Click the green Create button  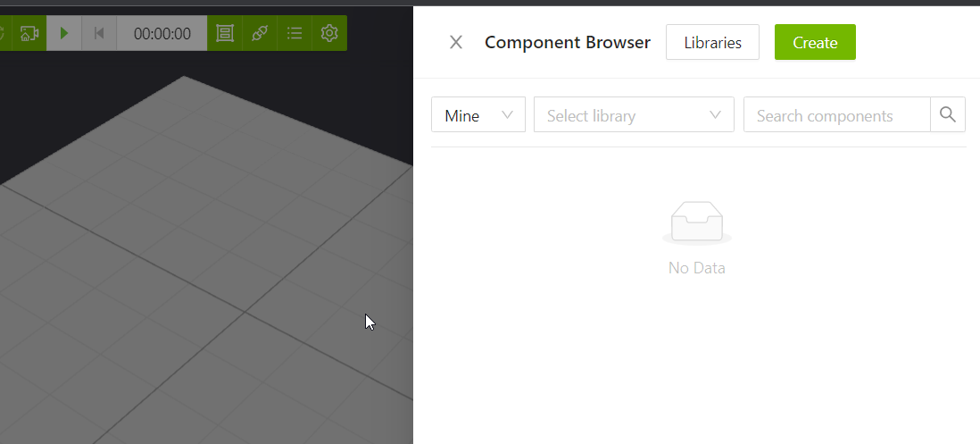[815, 43]
